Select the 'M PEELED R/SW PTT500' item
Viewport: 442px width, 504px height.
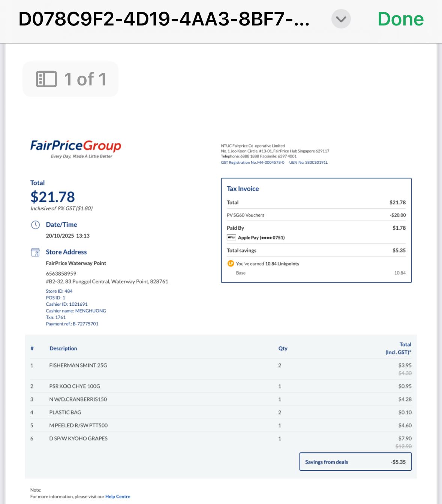coord(78,425)
